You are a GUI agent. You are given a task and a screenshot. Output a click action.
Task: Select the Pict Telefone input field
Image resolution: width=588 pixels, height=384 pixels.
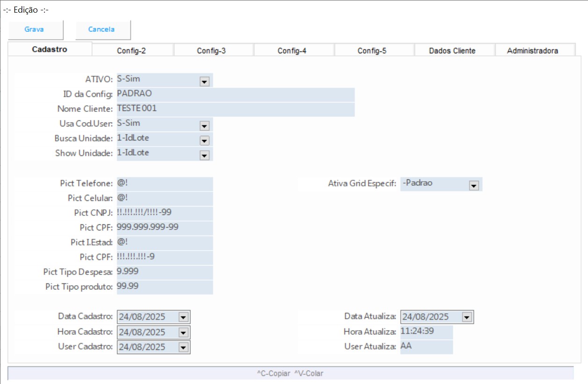165,184
